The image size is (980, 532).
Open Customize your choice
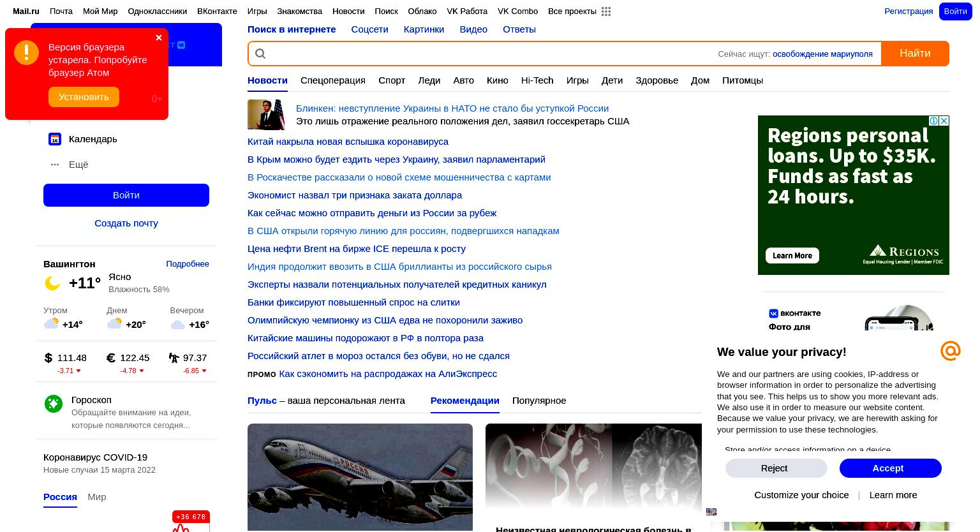tap(801, 495)
